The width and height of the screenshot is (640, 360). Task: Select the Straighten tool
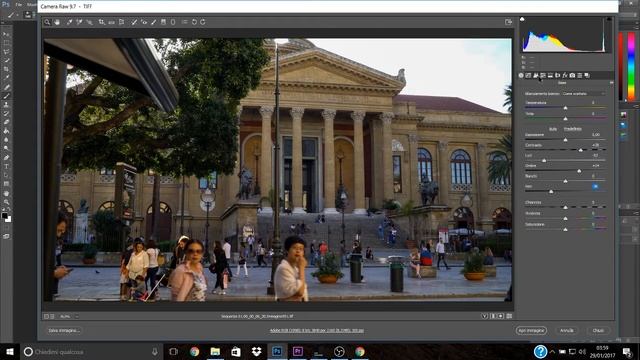[111, 22]
